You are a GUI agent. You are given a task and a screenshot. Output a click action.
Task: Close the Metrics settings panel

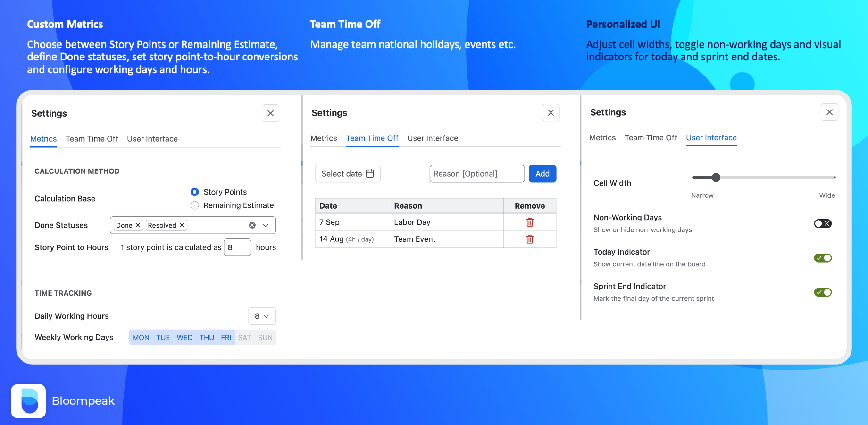(270, 113)
